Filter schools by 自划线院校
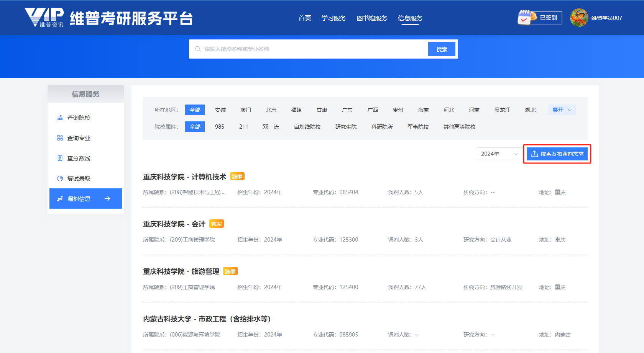 coord(307,127)
